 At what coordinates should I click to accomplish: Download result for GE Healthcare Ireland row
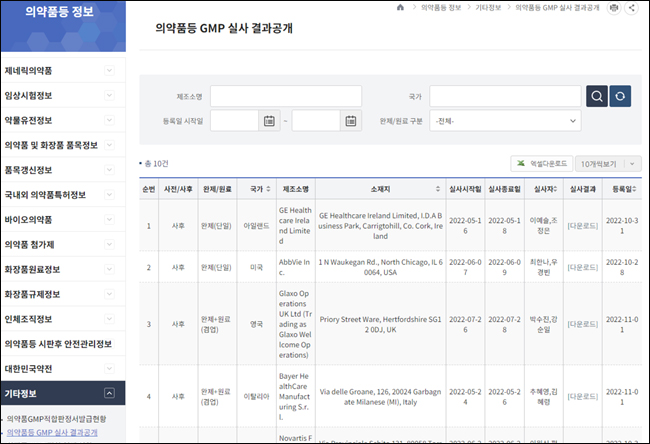point(582,226)
